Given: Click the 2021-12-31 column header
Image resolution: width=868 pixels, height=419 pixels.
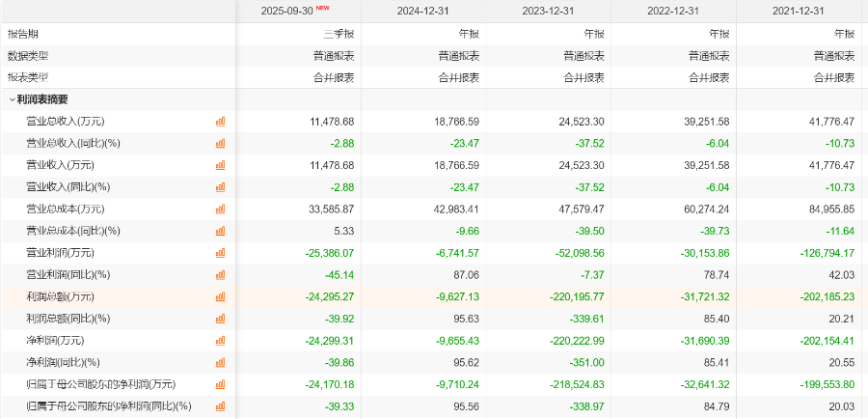Looking at the screenshot, I should pyautogui.click(x=799, y=12).
